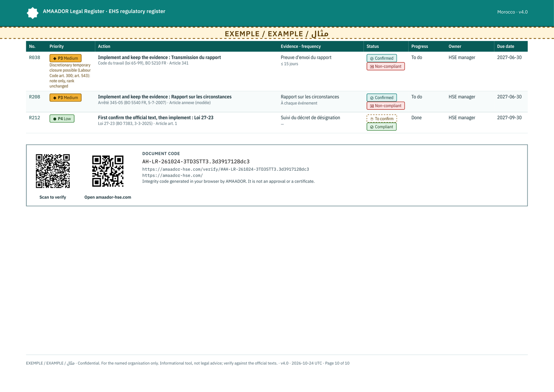Click the Non-compliant tag in row R038
Viewport: 554px width, 392px height.
point(386,67)
